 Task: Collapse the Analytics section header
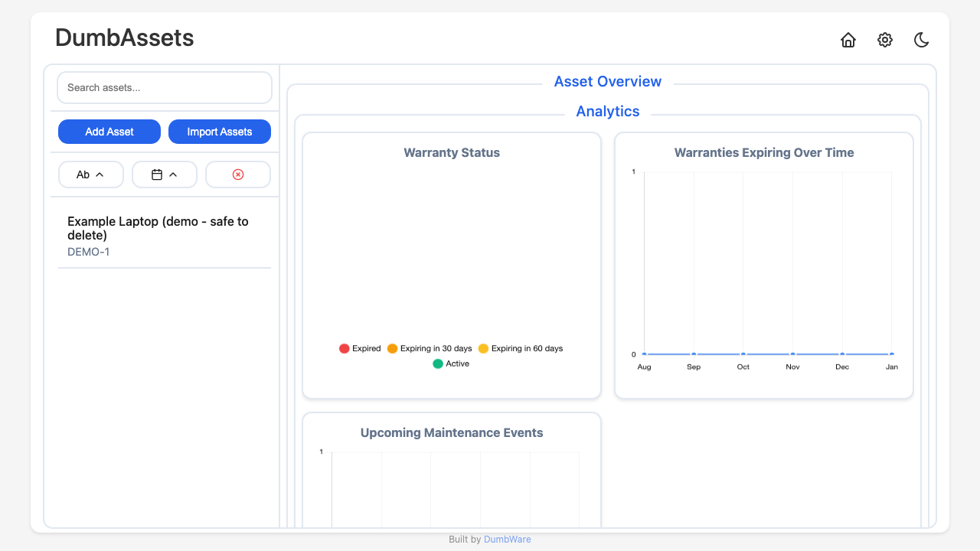click(608, 112)
